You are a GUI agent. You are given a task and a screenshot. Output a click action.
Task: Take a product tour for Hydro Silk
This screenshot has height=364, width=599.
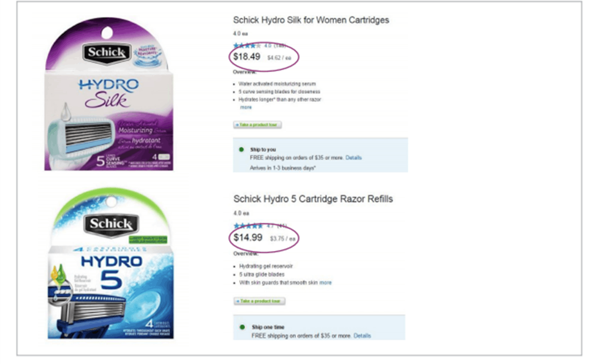(x=257, y=125)
